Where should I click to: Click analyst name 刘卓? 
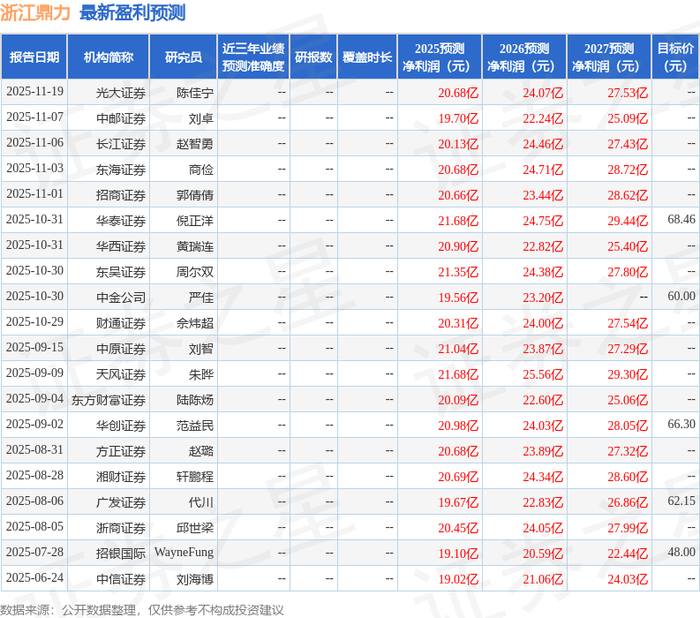[x=201, y=118]
